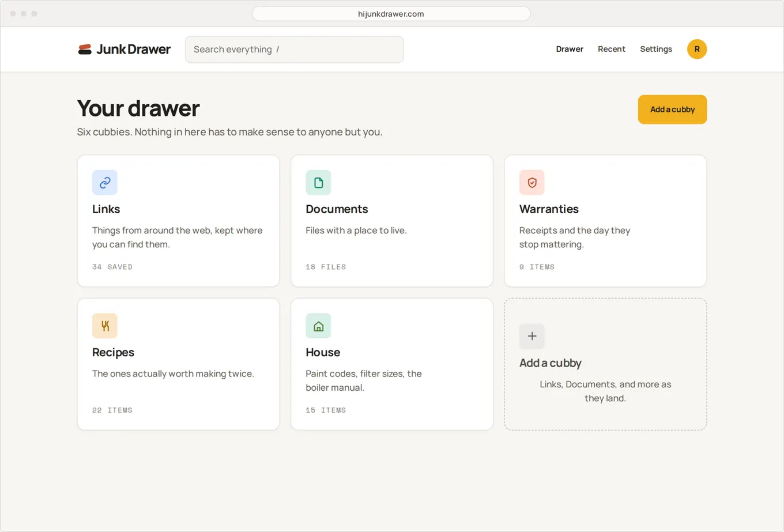The width and height of the screenshot is (784, 532).
Task: Click the Documents file icon
Action: point(318,183)
